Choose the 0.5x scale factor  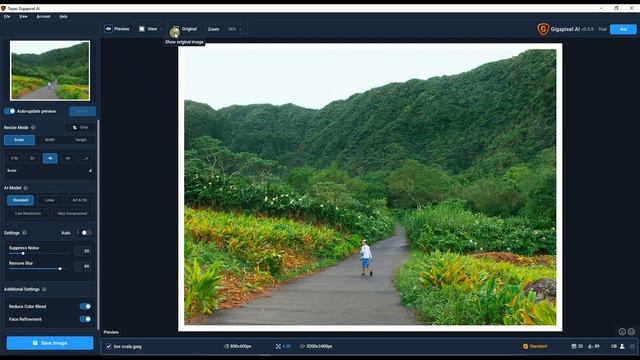click(14, 158)
